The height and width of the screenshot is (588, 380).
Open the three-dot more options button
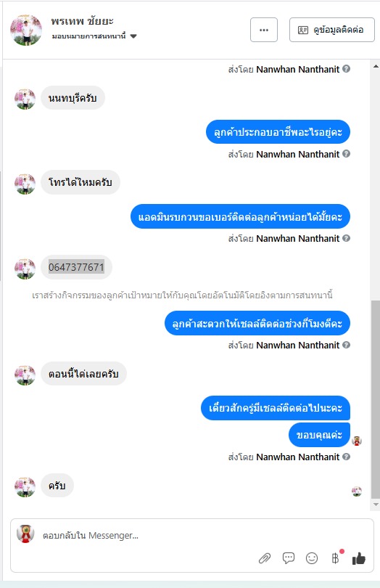pos(264,30)
